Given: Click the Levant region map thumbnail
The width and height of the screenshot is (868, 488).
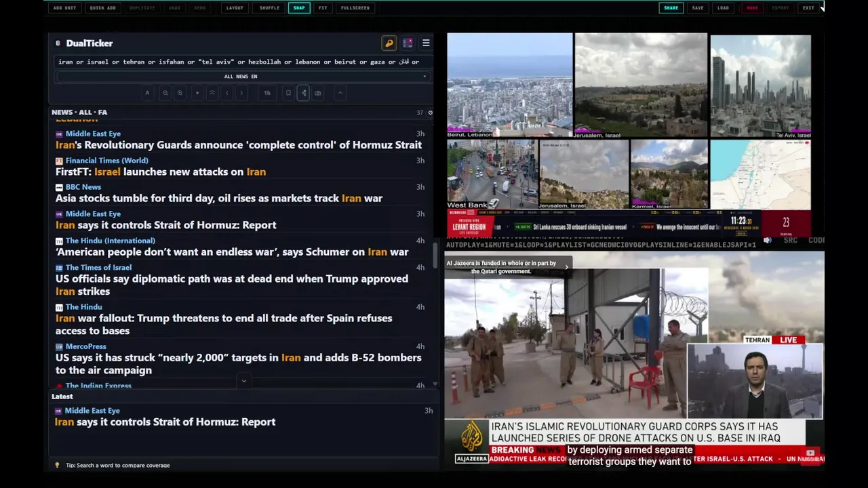Looking at the screenshot, I should (760, 174).
